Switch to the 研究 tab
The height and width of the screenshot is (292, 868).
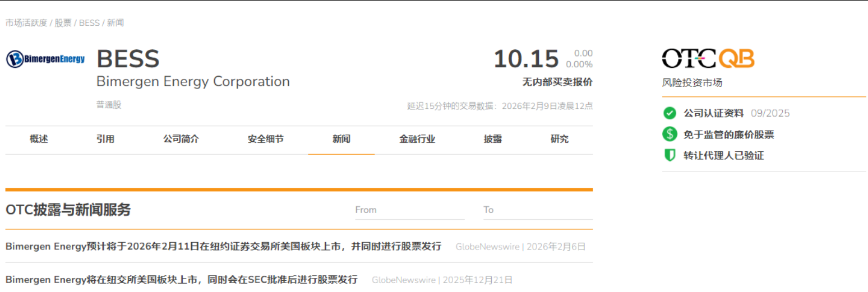click(x=560, y=140)
